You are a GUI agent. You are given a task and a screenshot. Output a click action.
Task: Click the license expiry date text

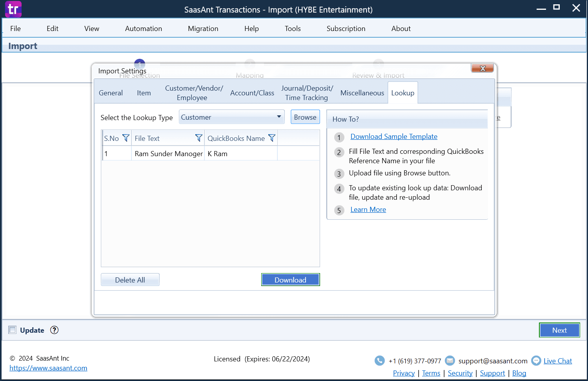coord(277,359)
